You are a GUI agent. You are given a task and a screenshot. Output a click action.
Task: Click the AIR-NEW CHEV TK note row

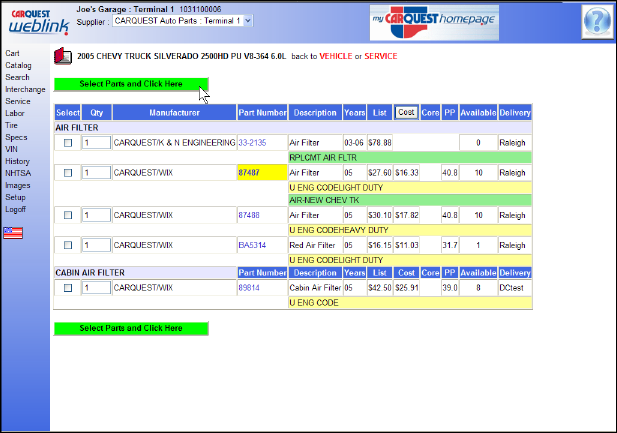(x=410, y=200)
